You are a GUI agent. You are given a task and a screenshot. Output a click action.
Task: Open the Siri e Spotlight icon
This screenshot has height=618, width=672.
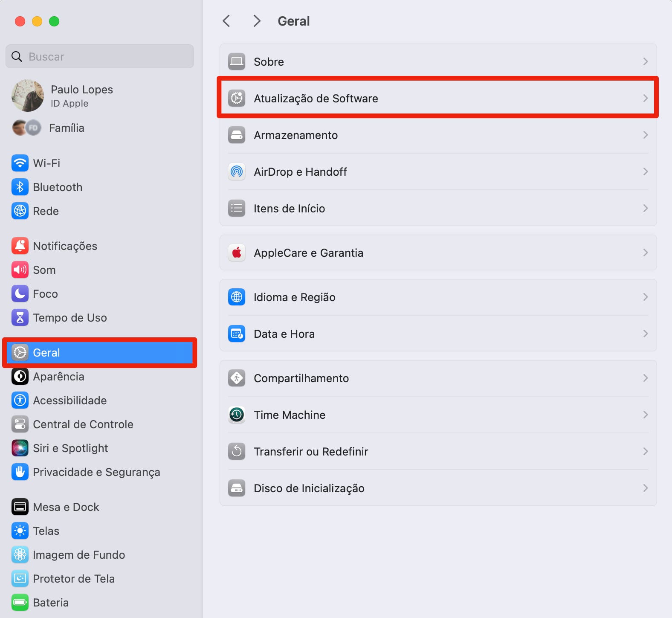pos(20,448)
